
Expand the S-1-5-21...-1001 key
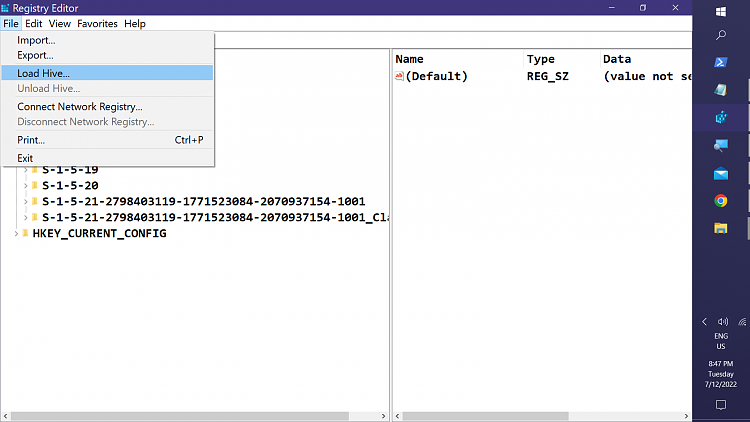tap(25, 201)
